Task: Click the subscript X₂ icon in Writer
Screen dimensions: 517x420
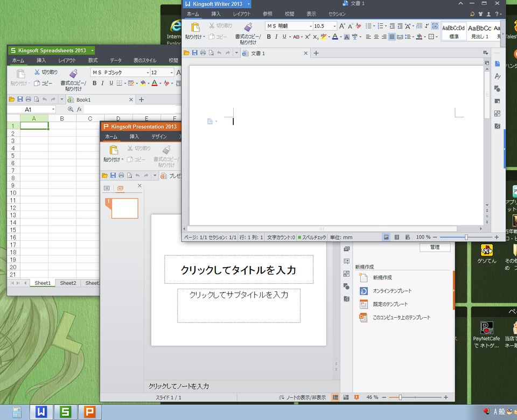Action: click(316, 37)
